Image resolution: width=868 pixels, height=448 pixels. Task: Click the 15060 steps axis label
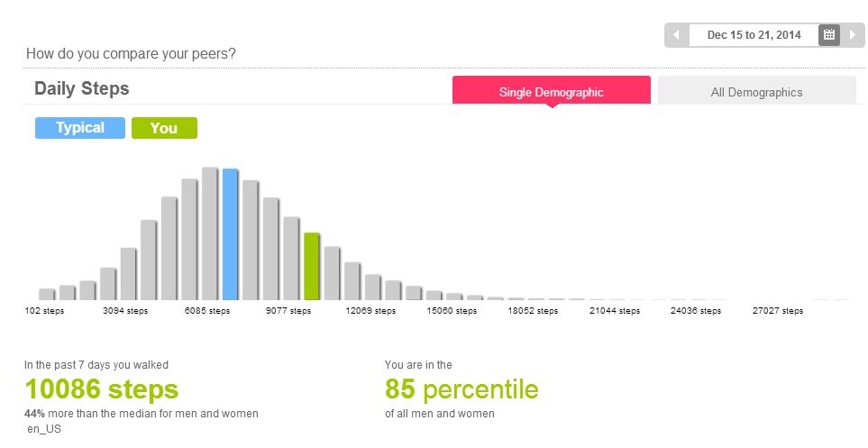click(452, 311)
